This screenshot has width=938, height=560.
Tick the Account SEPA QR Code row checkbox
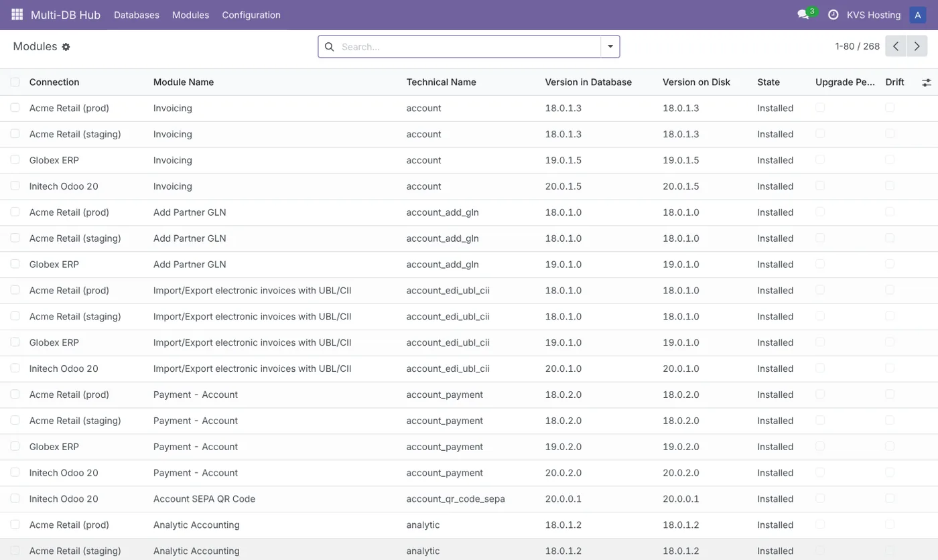coord(15,498)
